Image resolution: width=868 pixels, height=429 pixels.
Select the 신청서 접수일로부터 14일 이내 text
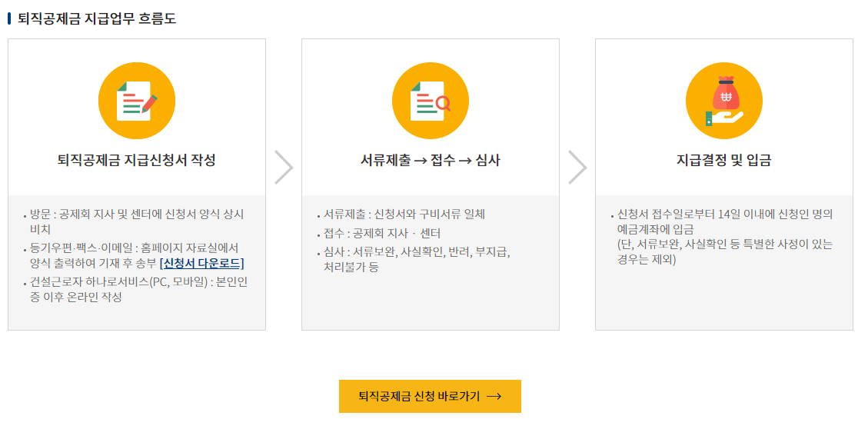point(725,221)
